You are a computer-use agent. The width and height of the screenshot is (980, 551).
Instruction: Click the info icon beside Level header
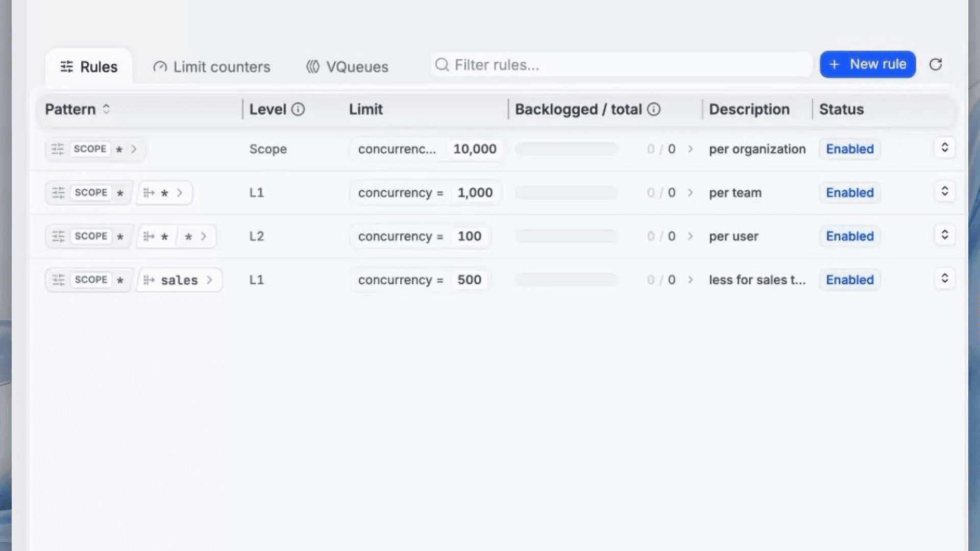point(298,109)
